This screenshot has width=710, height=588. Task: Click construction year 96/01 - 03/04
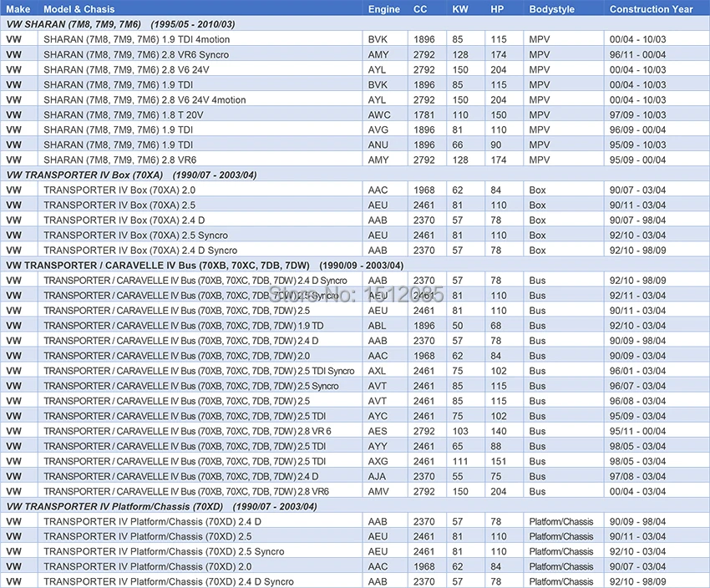(637, 371)
